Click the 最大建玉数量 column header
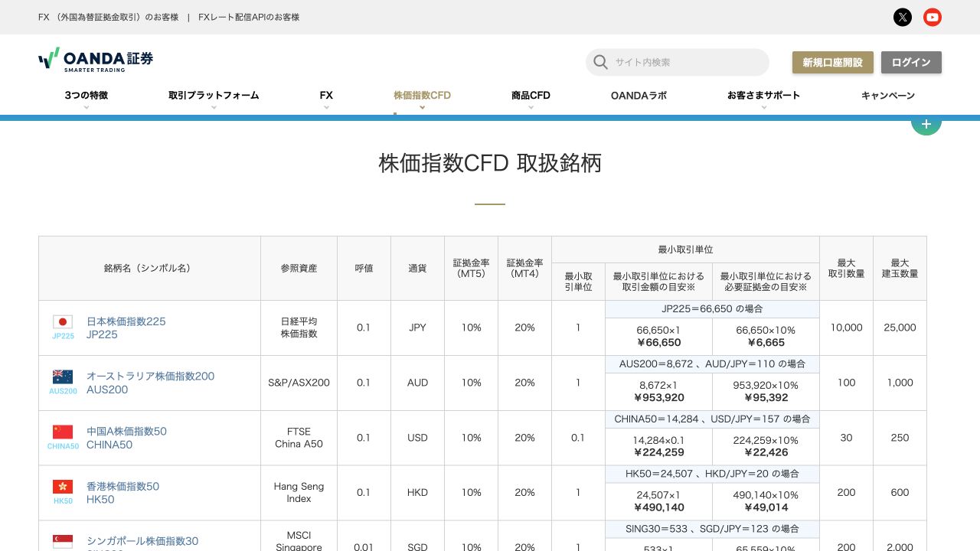This screenshot has height=551, width=980. pos(900,269)
